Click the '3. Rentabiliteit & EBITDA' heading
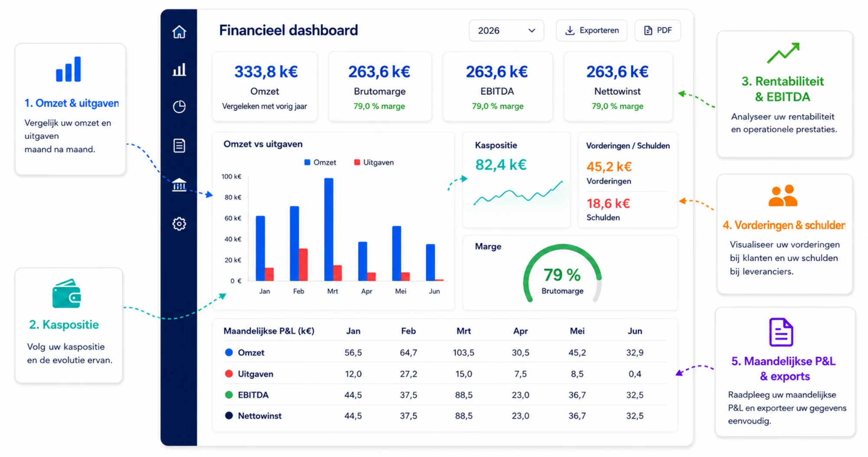Image resolution: width=868 pixels, height=457 pixels. 783,89
